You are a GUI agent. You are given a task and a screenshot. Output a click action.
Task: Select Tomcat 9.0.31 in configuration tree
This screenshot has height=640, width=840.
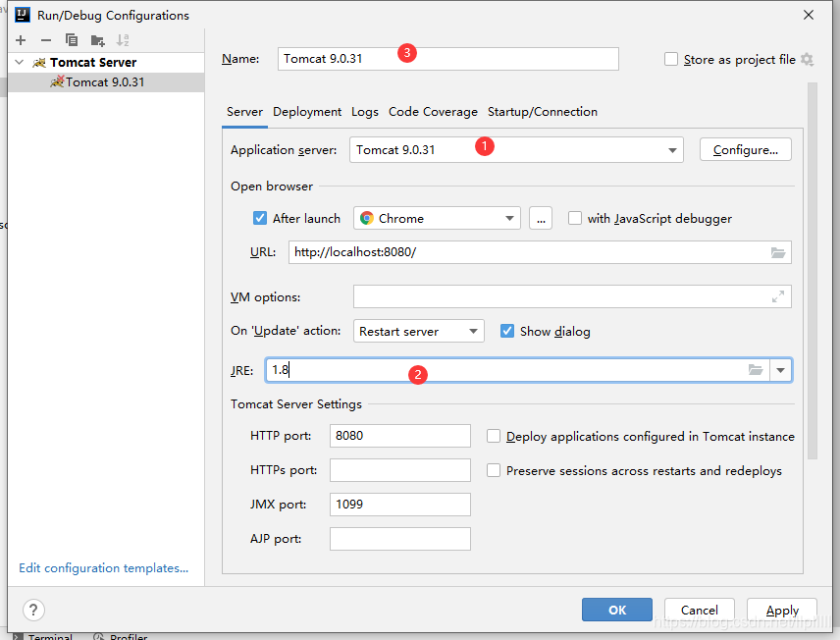point(106,82)
